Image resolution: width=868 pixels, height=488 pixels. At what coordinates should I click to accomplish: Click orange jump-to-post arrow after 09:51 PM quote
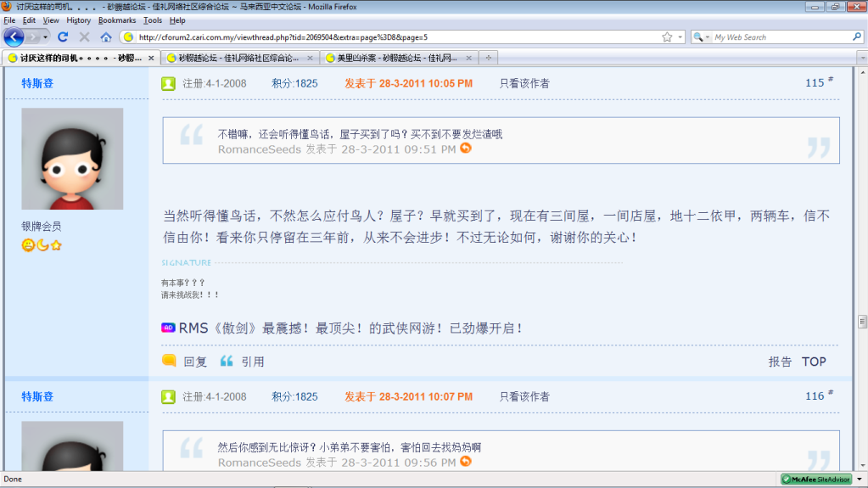click(465, 149)
